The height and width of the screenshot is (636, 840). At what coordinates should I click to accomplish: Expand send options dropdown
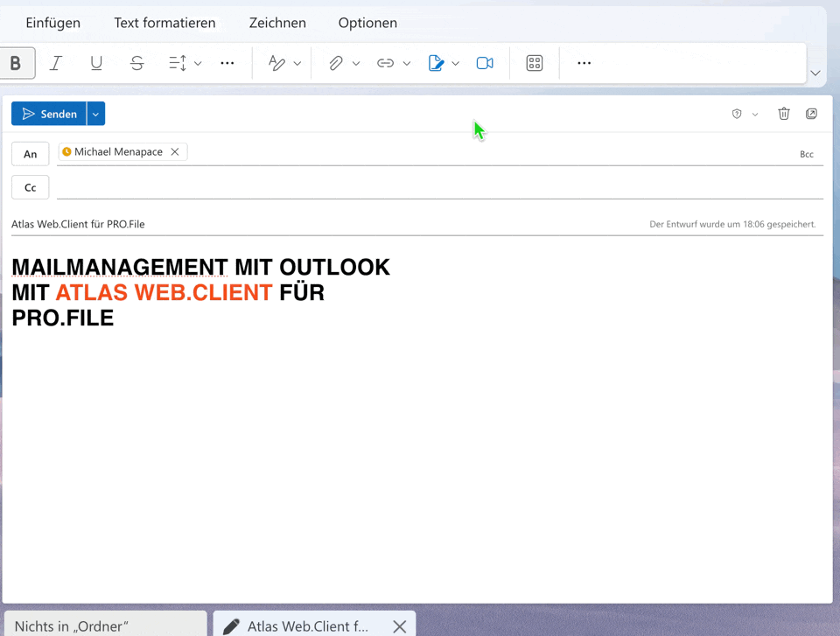pyautogui.click(x=96, y=114)
